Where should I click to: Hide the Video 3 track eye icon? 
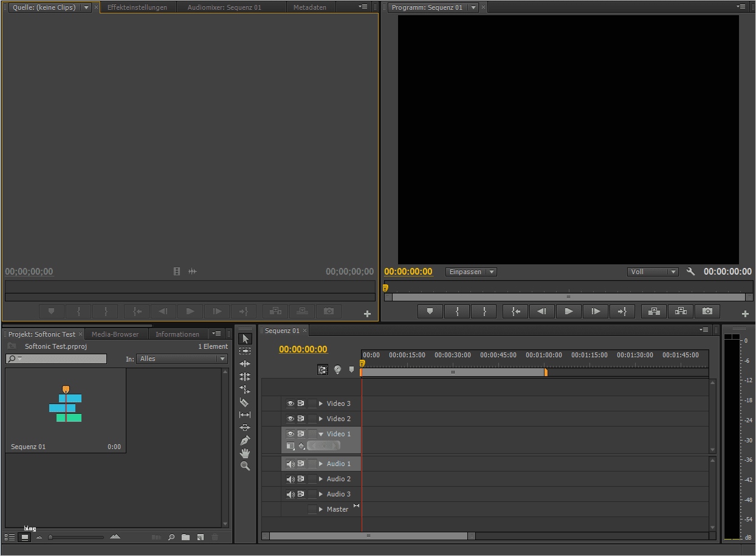tap(290, 403)
